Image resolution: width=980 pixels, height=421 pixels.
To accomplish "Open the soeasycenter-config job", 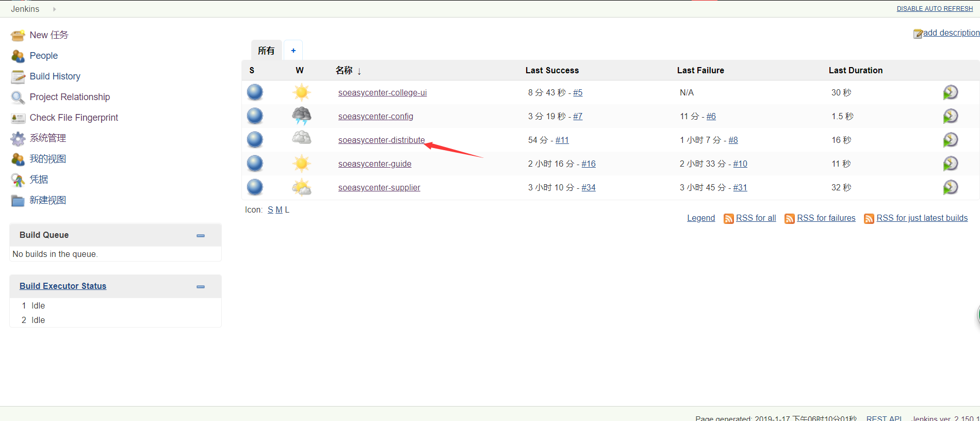I will click(x=376, y=116).
